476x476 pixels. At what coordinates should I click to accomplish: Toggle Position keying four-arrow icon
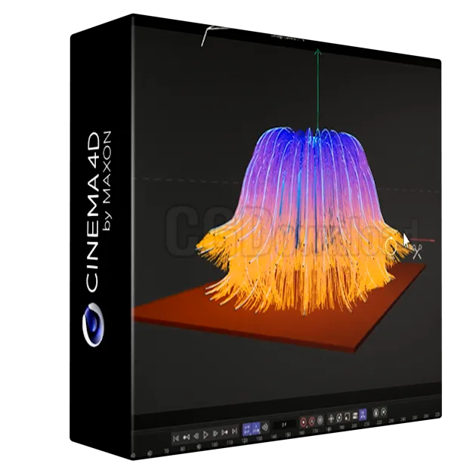331,419
